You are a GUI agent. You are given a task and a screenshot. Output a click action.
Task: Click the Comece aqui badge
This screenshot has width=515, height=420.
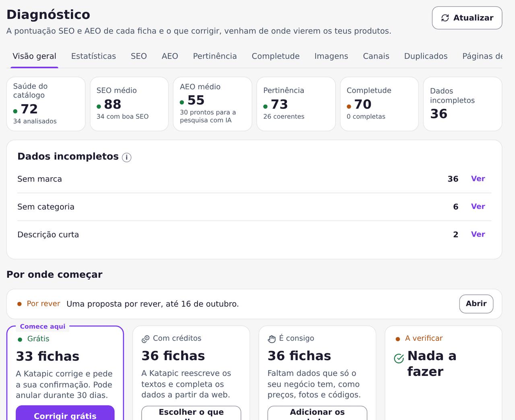(x=43, y=326)
